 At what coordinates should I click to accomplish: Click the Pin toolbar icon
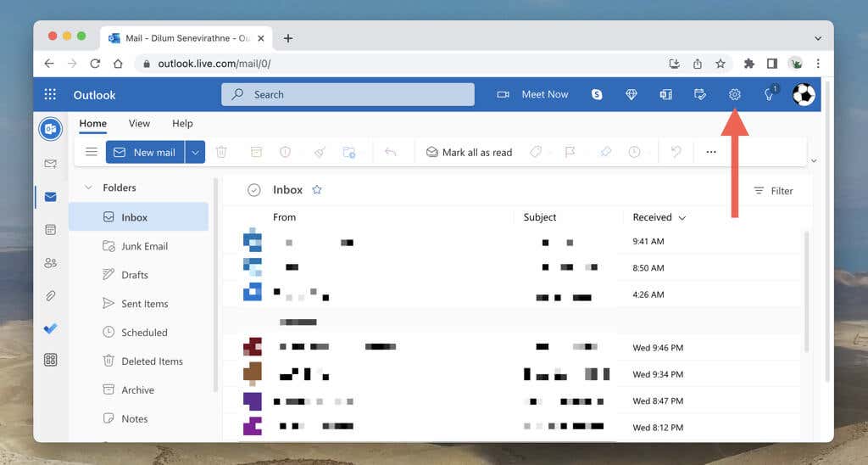click(x=605, y=152)
